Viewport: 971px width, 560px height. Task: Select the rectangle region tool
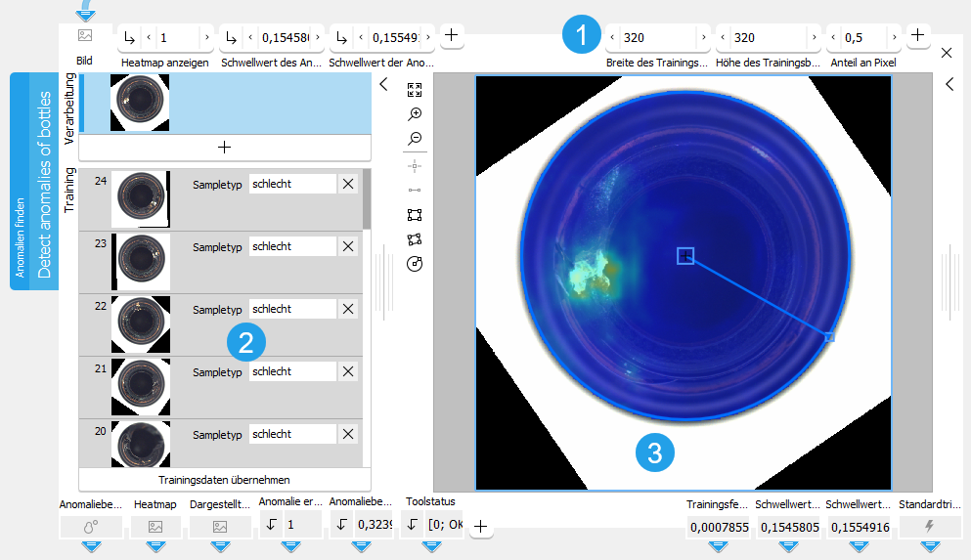[414, 214]
